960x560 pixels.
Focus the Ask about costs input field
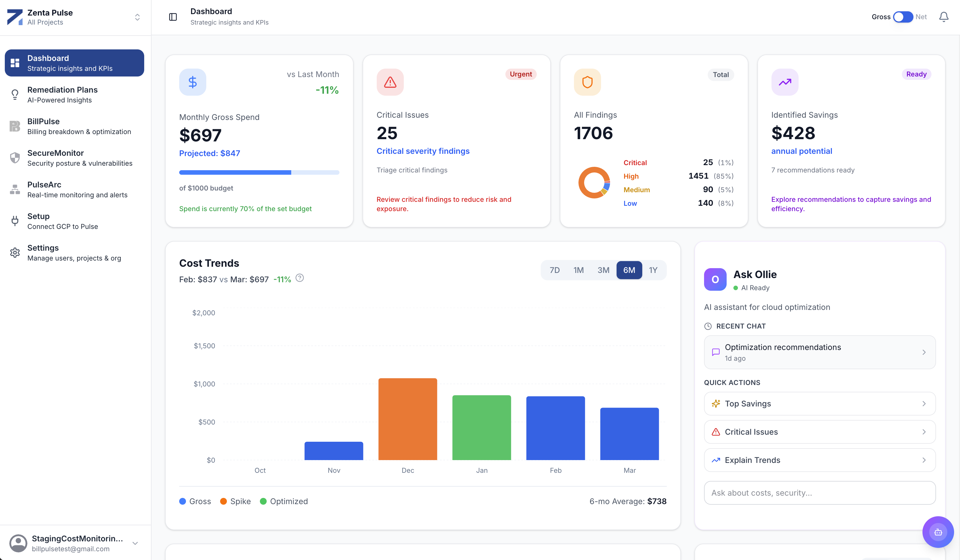[x=819, y=493]
